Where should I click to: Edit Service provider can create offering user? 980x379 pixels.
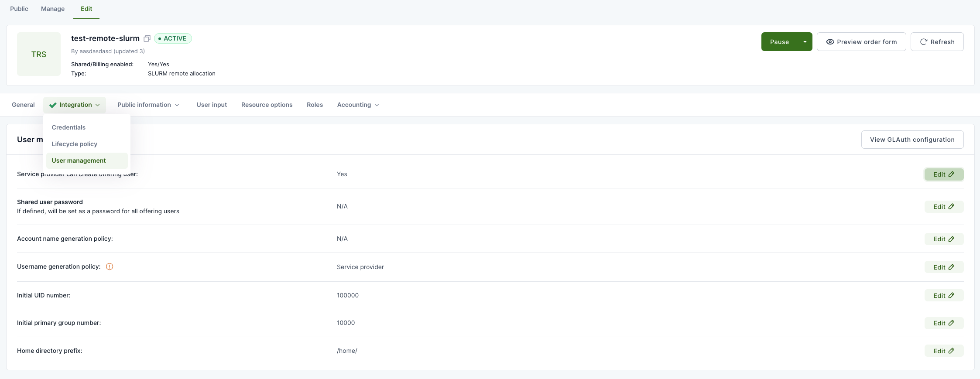943,174
